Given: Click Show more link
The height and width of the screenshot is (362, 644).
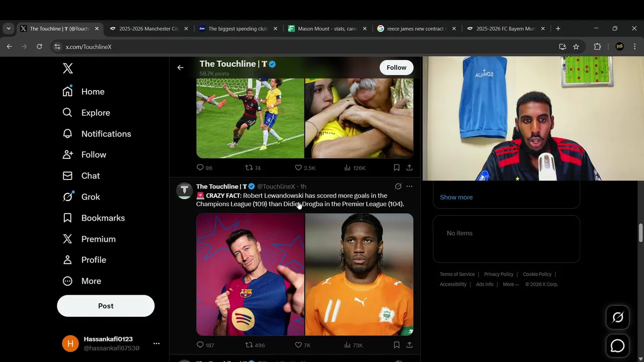Looking at the screenshot, I should (x=456, y=197).
